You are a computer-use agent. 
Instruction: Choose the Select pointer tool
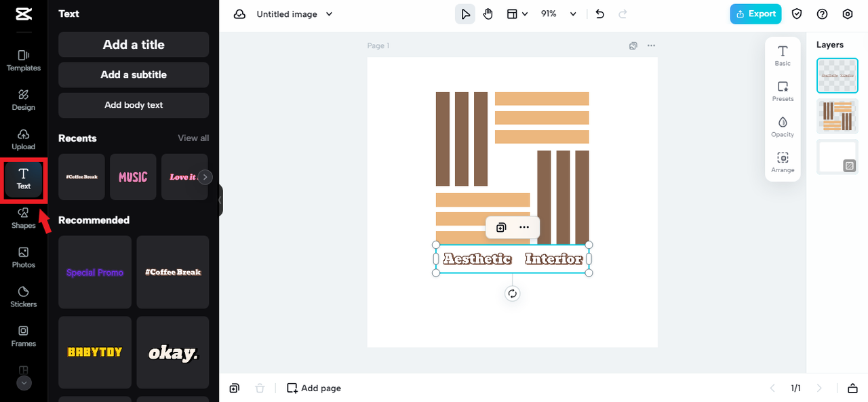pos(465,14)
